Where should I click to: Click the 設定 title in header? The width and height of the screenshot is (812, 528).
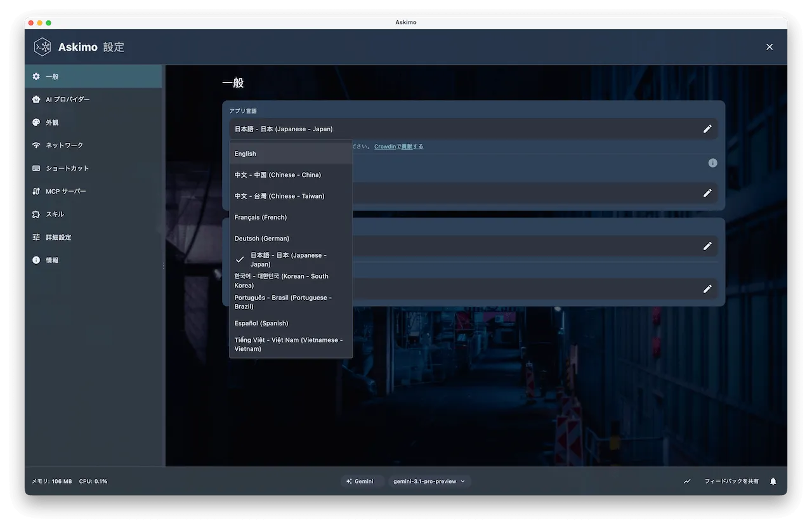(114, 47)
